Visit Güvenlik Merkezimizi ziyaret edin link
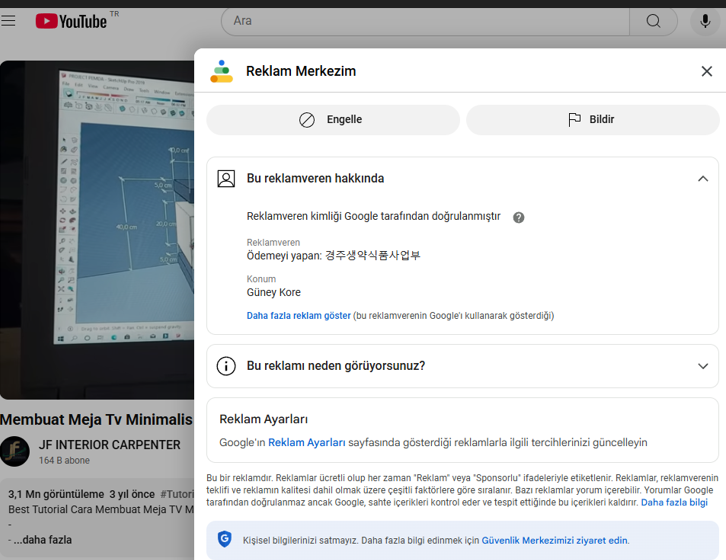This screenshot has width=726, height=560. click(x=554, y=540)
